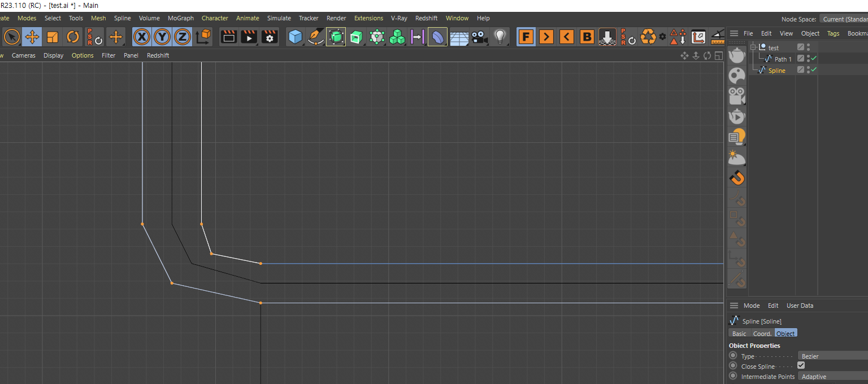Open the File menu in Object Manager
The height and width of the screenshot is (384, 868).
point(748,33)
